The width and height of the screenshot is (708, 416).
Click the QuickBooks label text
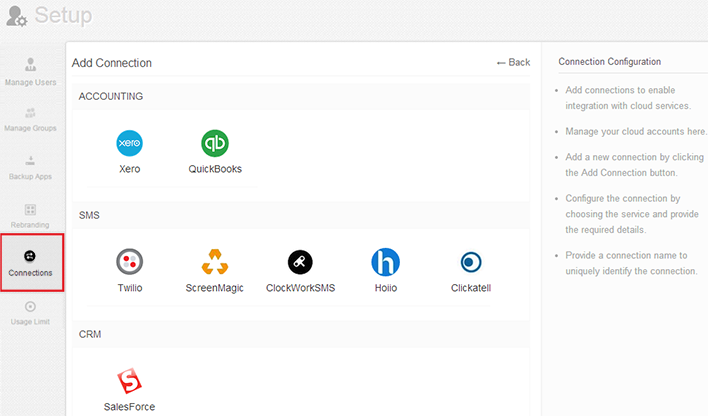215,169
